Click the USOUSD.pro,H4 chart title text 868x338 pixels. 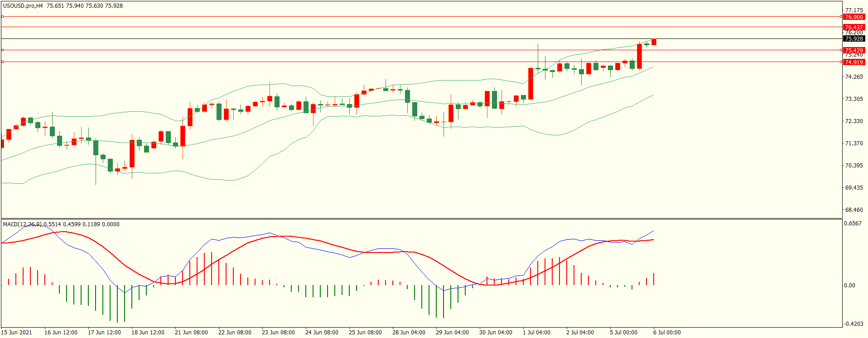pos(23,6)
